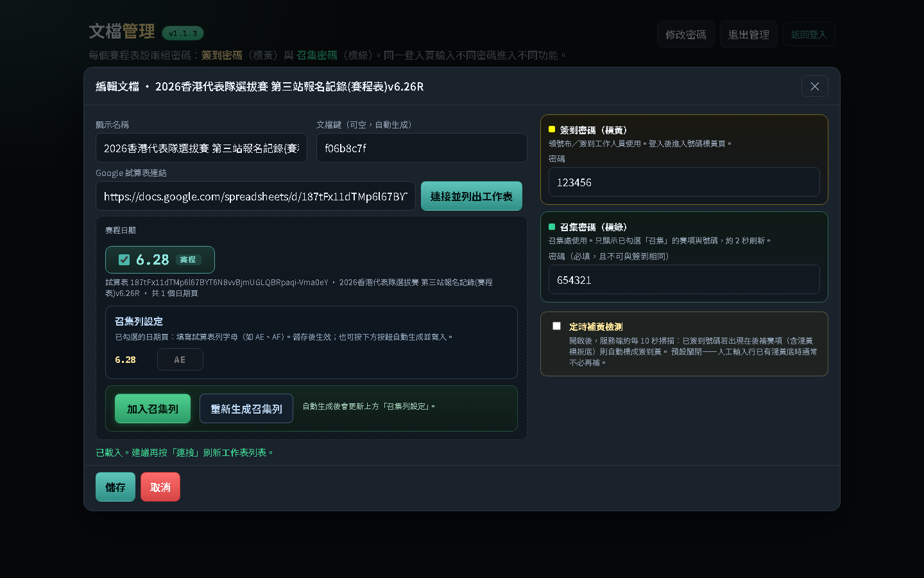Toggle the 6.28 schedule date checkbox
924x578 pixels.
coord(124,259)
